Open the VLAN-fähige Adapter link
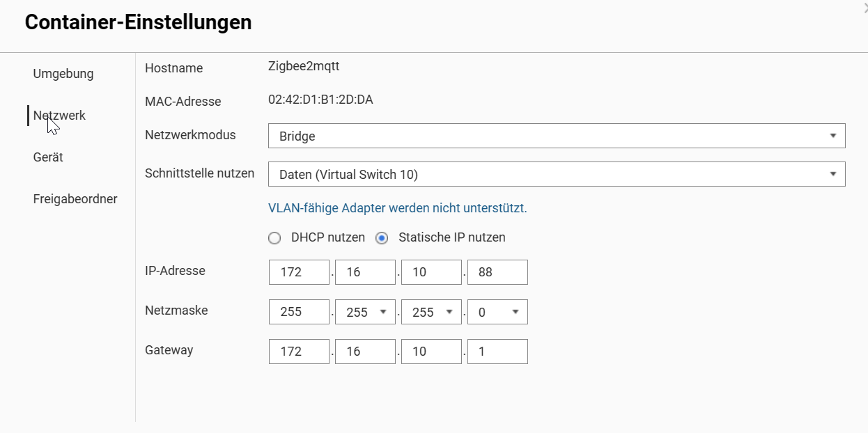 [x=398, y=207]
